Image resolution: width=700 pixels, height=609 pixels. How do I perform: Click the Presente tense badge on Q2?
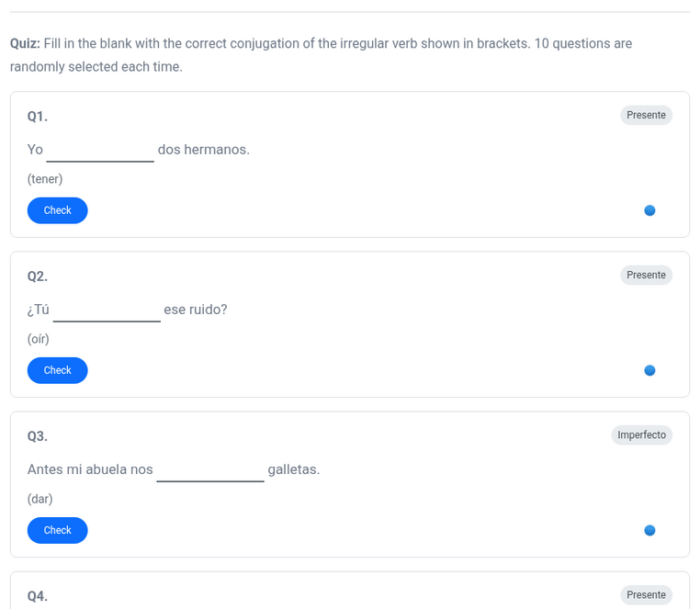[646, 275]
